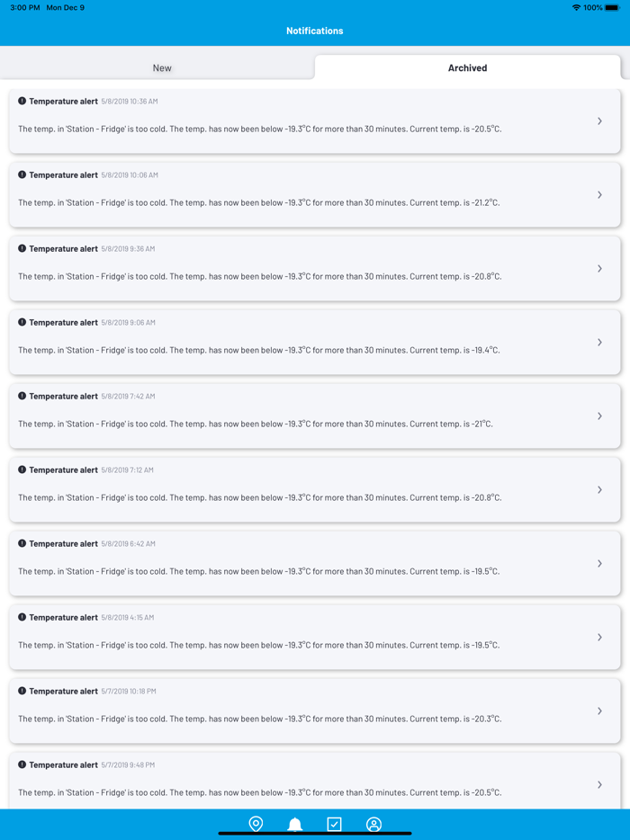
Task: Open the locations pin tab
Action: (256, 824)
